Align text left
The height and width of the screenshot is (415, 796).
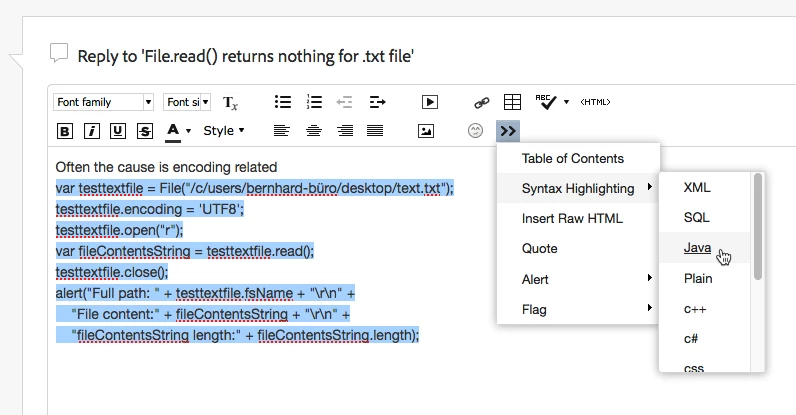(x=281, y=131)
